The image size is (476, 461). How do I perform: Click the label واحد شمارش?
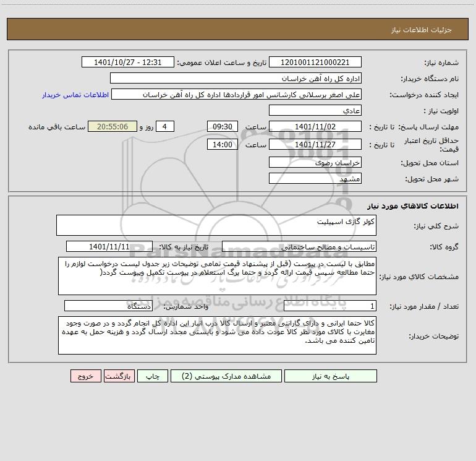(186, 307)
